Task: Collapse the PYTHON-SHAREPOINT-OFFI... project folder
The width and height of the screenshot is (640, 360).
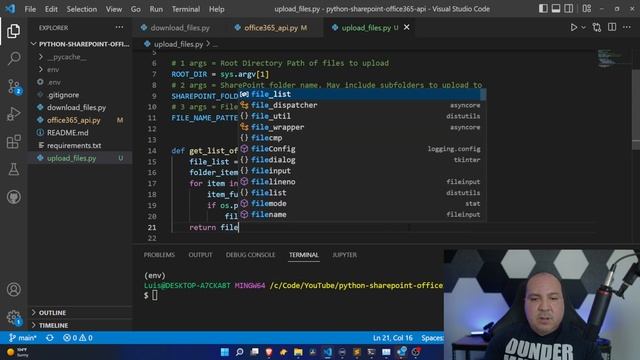Action: [80, 44]
